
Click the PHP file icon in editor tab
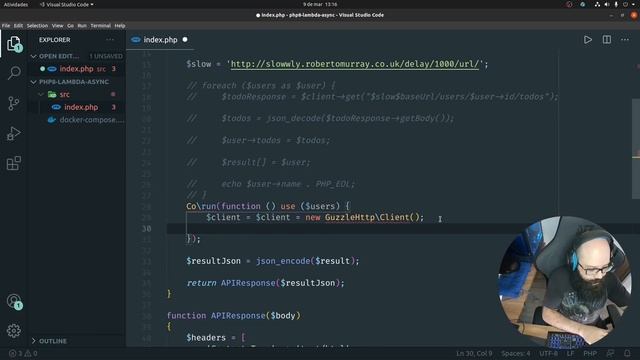pos(136,40)
